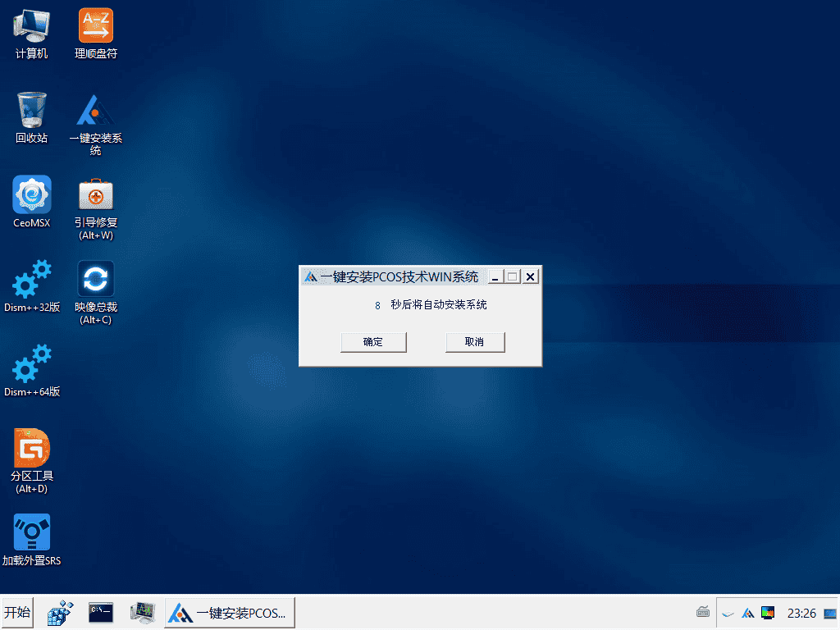Click 取消 to cancel the install countdown
This screenshot has height=630, width=840.
tap(475, 342)
